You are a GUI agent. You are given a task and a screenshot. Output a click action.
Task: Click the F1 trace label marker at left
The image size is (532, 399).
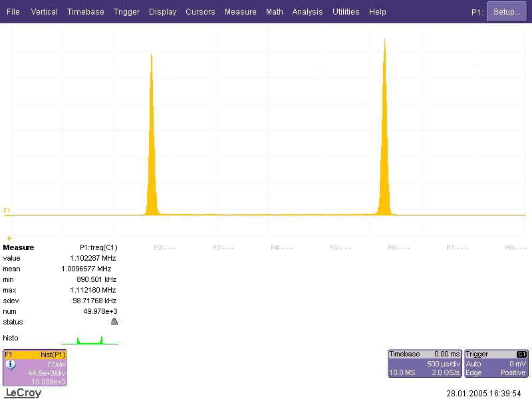click(x=7, y=211)
